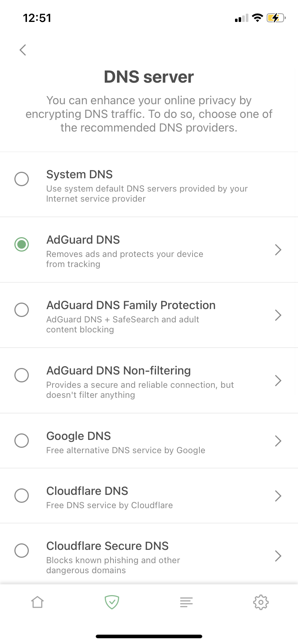Open the Settings gear tab
This screenshot has width=298, height=644.
tap(261, 602)
